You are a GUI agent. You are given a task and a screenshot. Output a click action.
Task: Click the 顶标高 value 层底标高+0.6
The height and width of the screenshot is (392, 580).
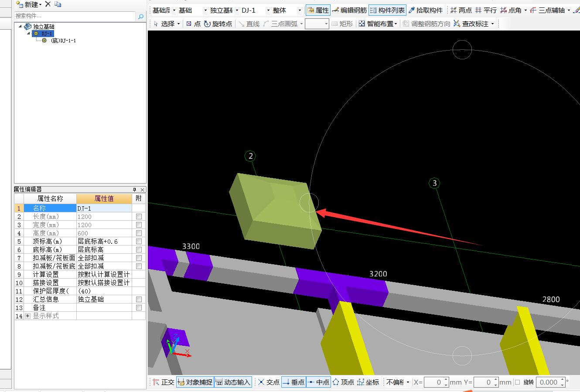click(104, 241)
